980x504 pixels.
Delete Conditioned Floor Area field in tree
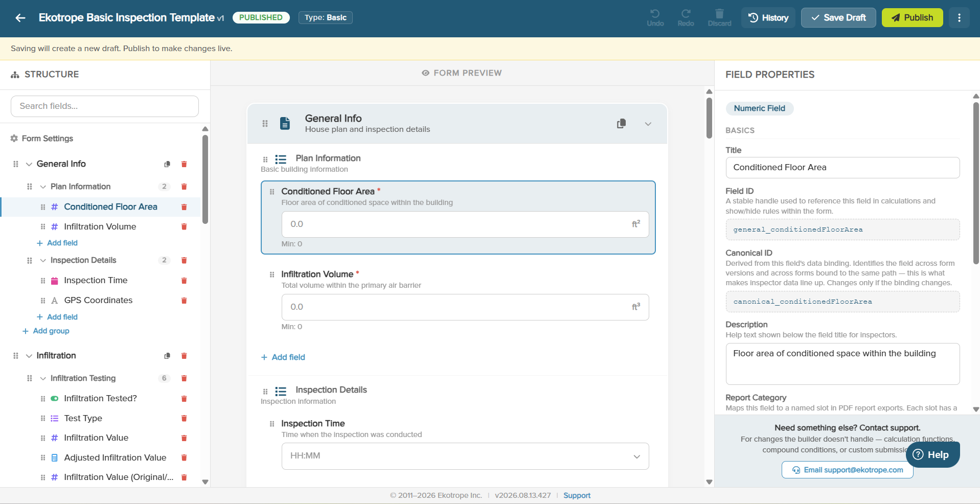(x=184, y=207)
